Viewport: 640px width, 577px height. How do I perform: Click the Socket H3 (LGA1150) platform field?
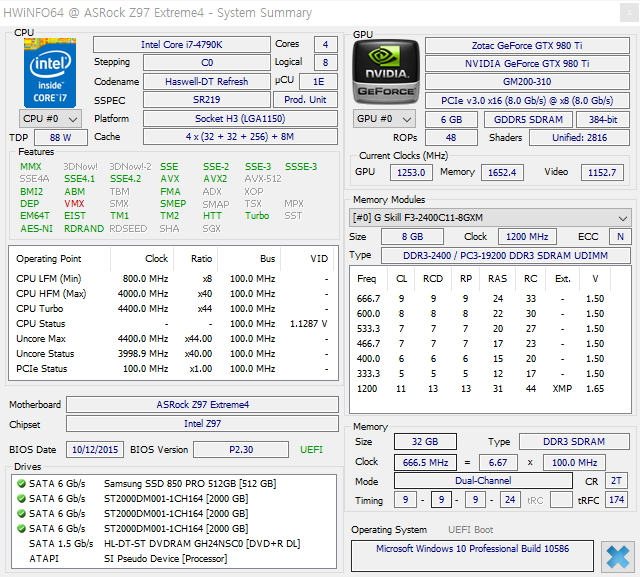(240, 119)
